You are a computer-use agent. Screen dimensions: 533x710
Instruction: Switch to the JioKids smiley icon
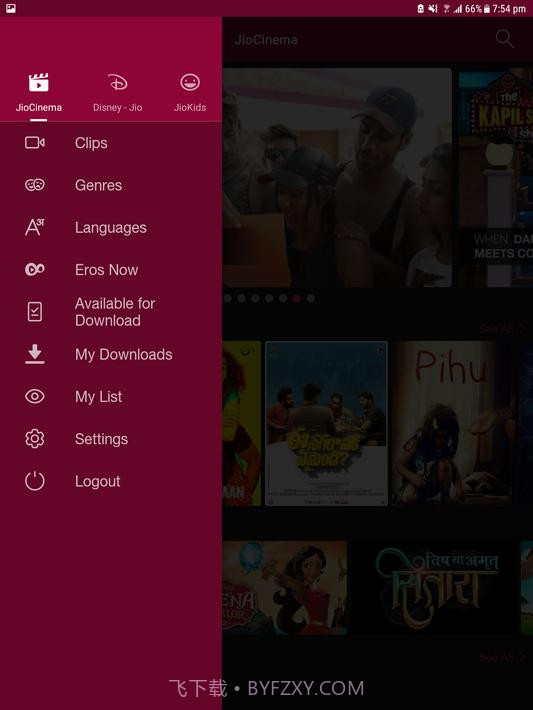click(x=190, y=82)
